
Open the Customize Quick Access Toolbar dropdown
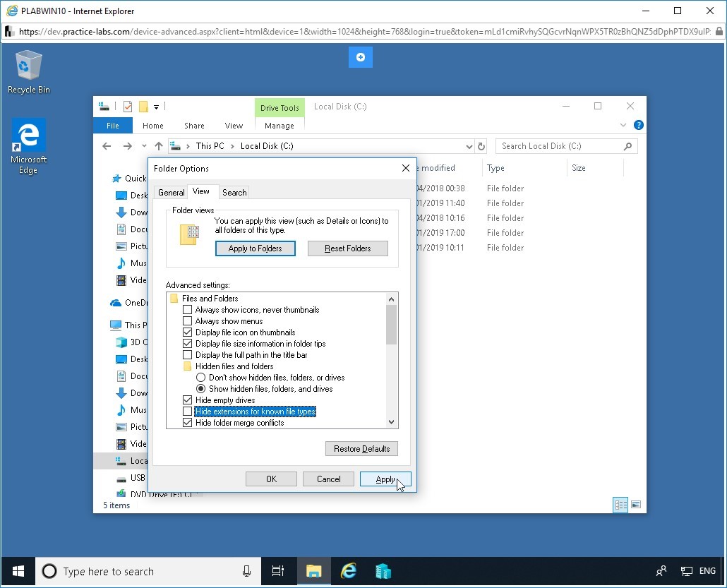pyautogui.click(x=156, y=107)
